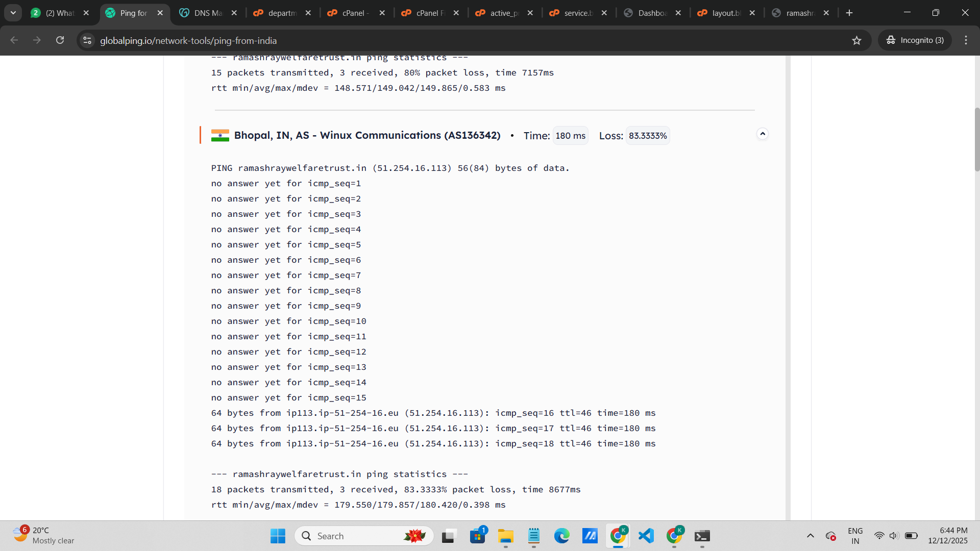Open the tab search dropdown arrow
The height and width of the screenshot is (551, 980).
pos(13,13)
